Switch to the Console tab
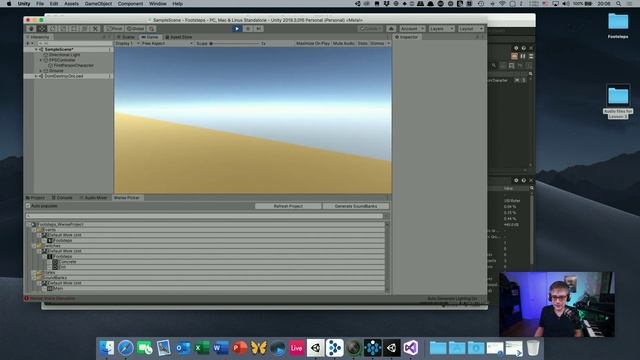This screenshot has height=360, width=640. (62, 198)
